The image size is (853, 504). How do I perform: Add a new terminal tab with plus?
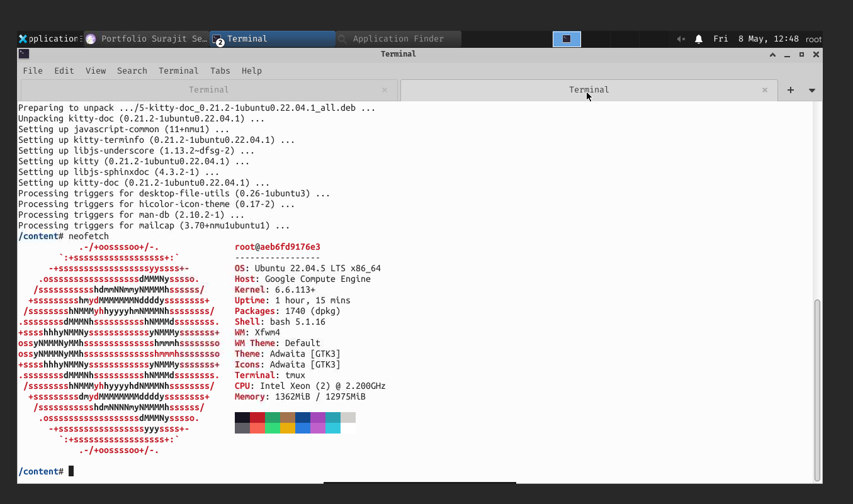click(x=791, y=90)
